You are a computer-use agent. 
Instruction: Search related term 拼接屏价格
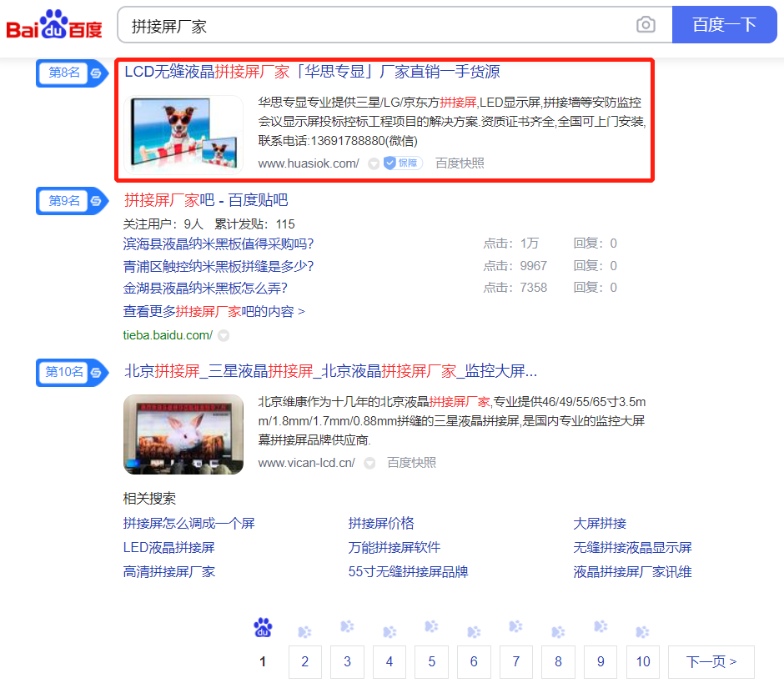click(x=381, y=524)
